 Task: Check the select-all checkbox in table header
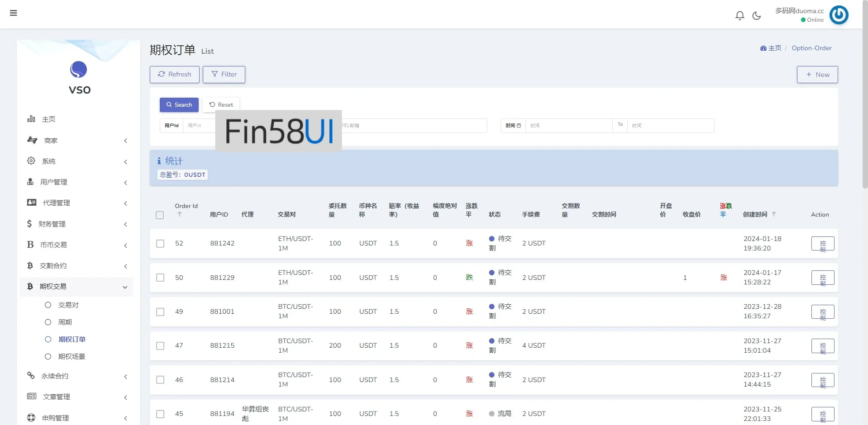pyautogui.click(x=160, y=215)
